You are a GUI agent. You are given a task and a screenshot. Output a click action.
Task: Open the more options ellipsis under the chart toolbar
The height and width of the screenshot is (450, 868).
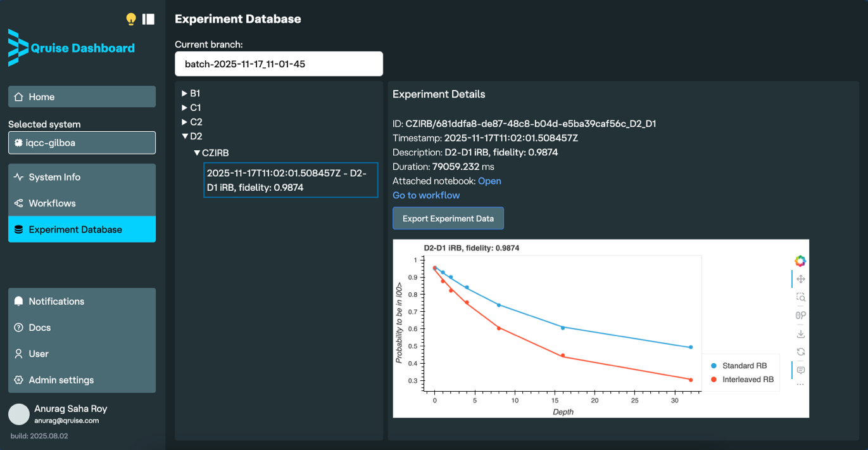(x=800, y=383)
